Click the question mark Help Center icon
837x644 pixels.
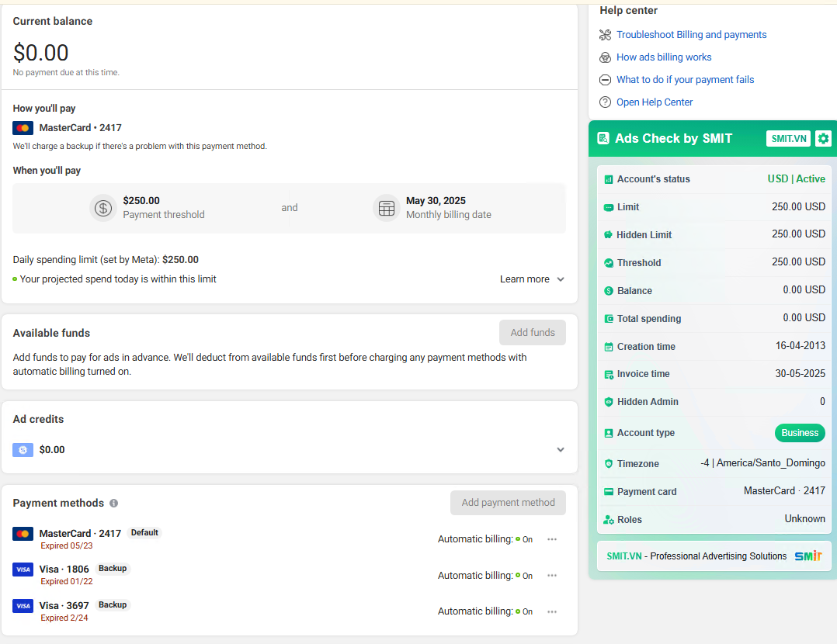605,102
